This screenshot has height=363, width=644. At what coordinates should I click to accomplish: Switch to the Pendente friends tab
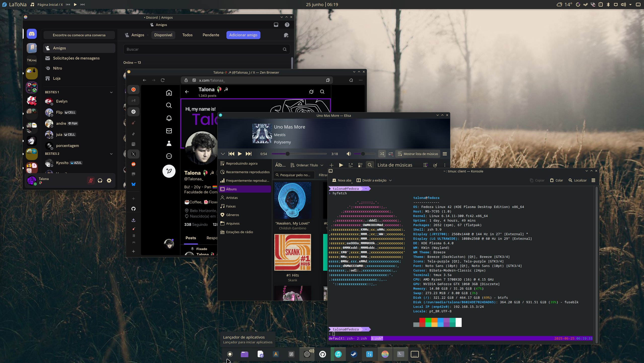point(211,35)
